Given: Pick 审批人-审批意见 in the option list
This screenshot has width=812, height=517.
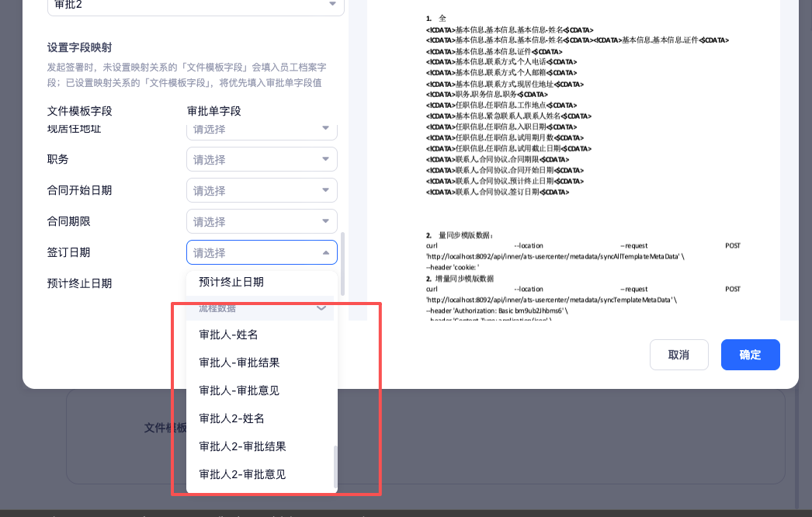Looking at the screenshot, I should tap(239, 390).
